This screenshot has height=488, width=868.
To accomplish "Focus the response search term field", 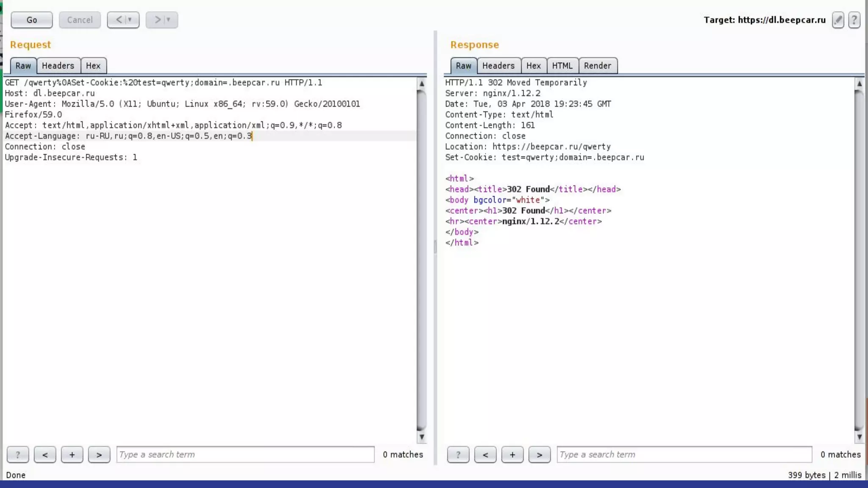I will click(x=684, y=455).
